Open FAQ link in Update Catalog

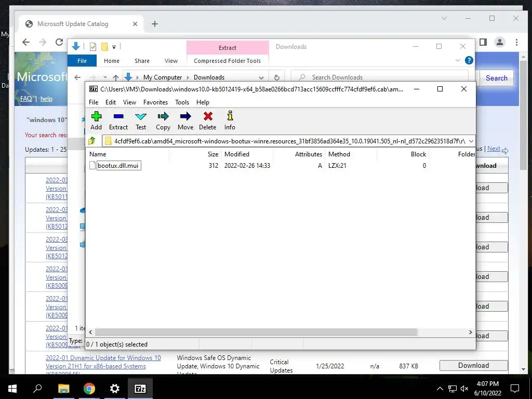tap(26, 99)
